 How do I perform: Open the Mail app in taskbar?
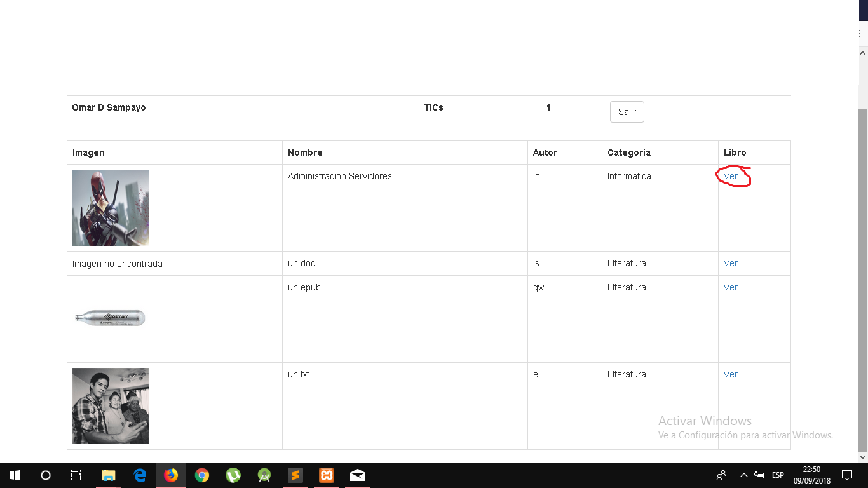tap(358, 475)
